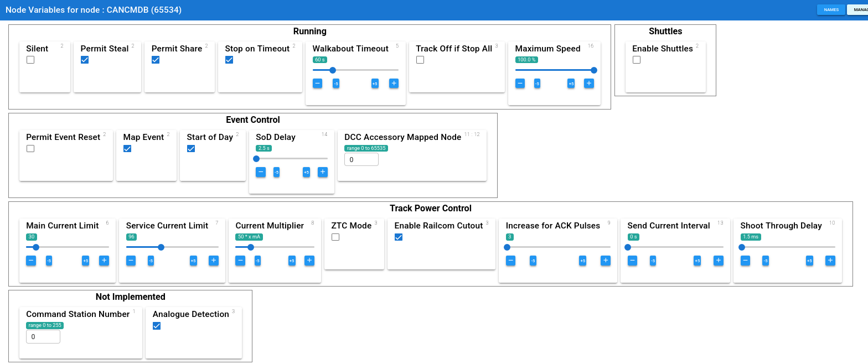Click the minus button under Walkabout Timeout
The width and height of the screenshot is (868, 364).
point(318,84)
